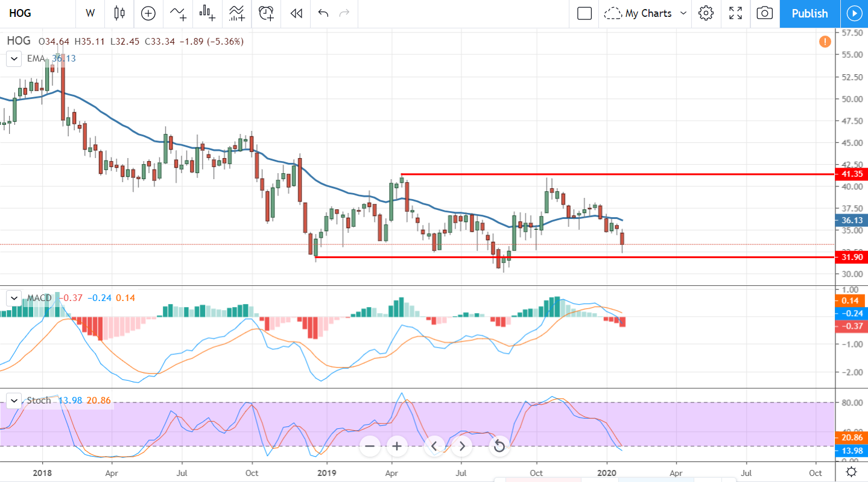Undo the last chart action
Screen dimensions: 868x482
323,13
